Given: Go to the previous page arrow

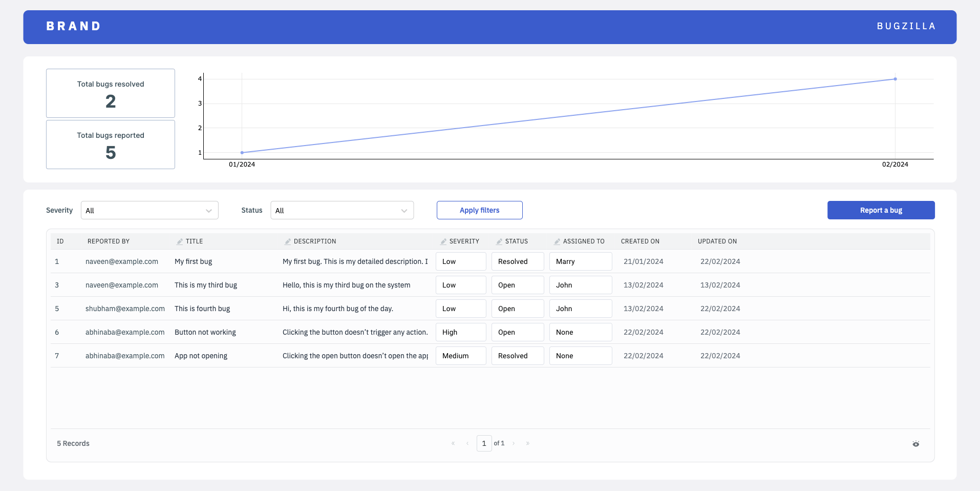Looking at the screenshot, I should [x=467, y=443].
